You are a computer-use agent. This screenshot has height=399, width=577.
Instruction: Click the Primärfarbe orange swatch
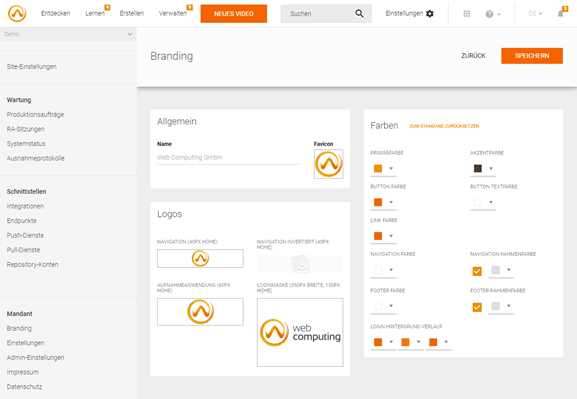[378, 169]
